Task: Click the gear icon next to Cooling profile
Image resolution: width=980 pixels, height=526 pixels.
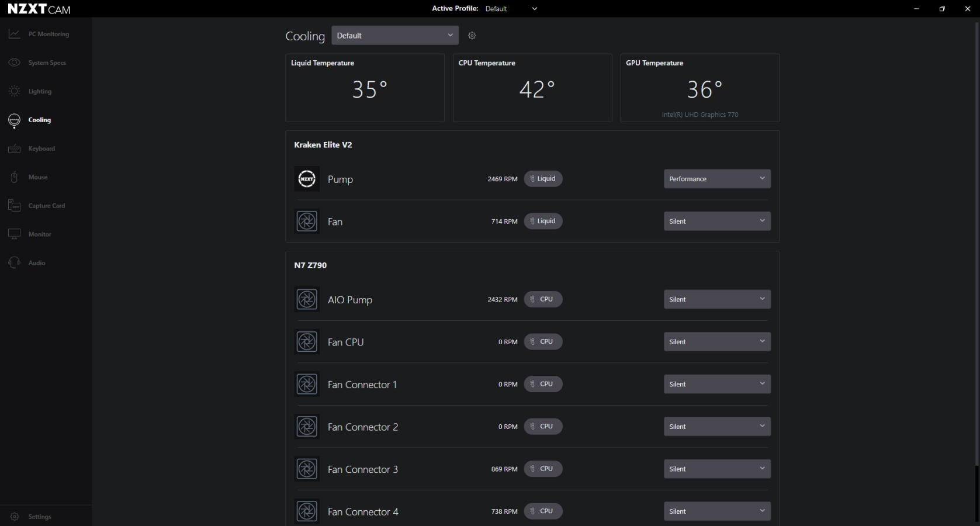Action: point(472,36)
